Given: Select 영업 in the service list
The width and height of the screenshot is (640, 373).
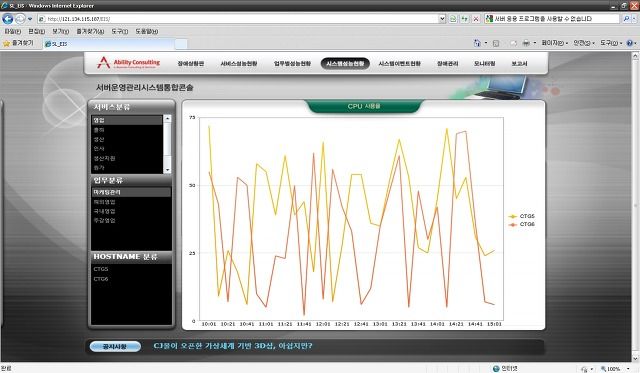Looking at the screenshot, I should [x=127, y=120].
